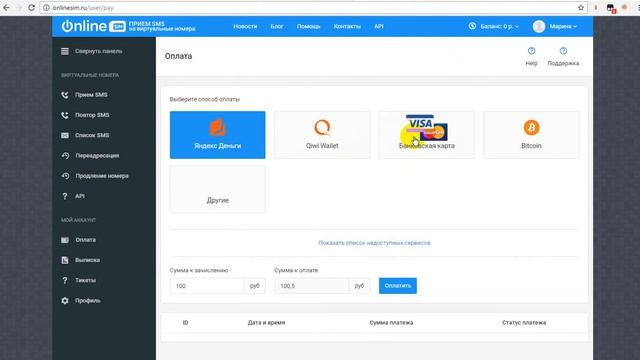Select Bitcoin payment method
Image resolution: width=640 pixels, height=360 pixels.
(x=531, y=135)
